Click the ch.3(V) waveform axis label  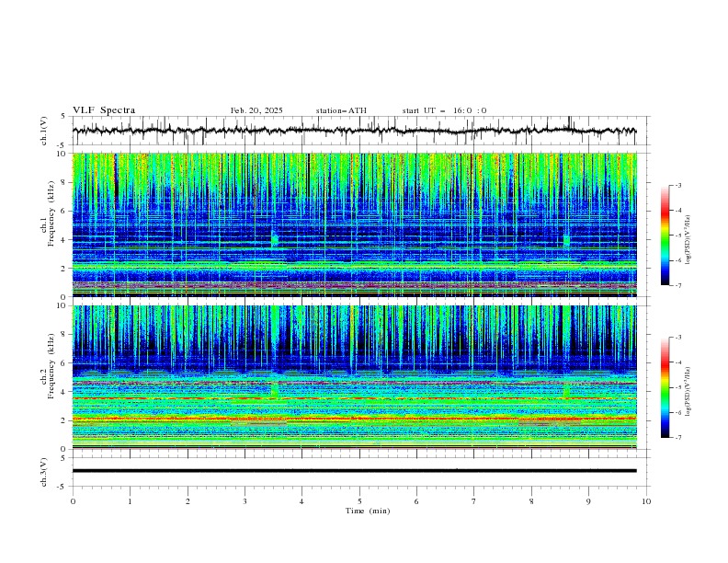pyautogui.click(x=44, y=472)
